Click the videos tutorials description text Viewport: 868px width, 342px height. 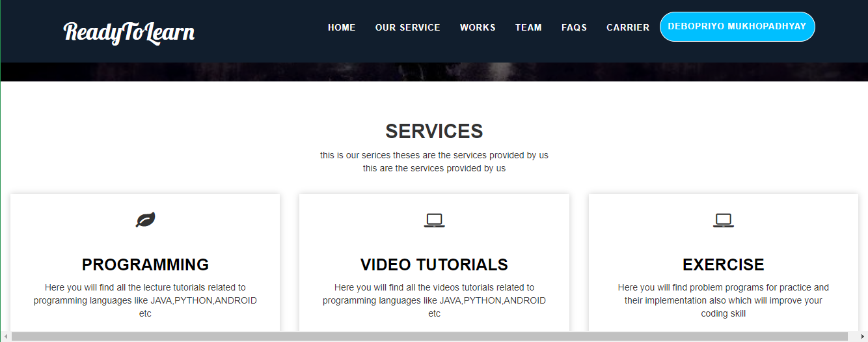pyautogui.click(x=434, y=300)
